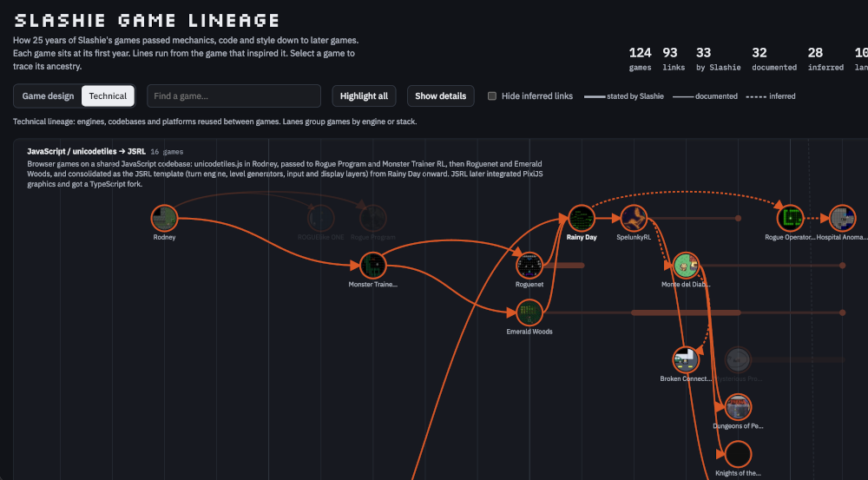Image resolution: width=868 pixels, height=480 pixels.
Task: Click the Monte del Diablo timeline end marker
Action: tap(842, 266)
